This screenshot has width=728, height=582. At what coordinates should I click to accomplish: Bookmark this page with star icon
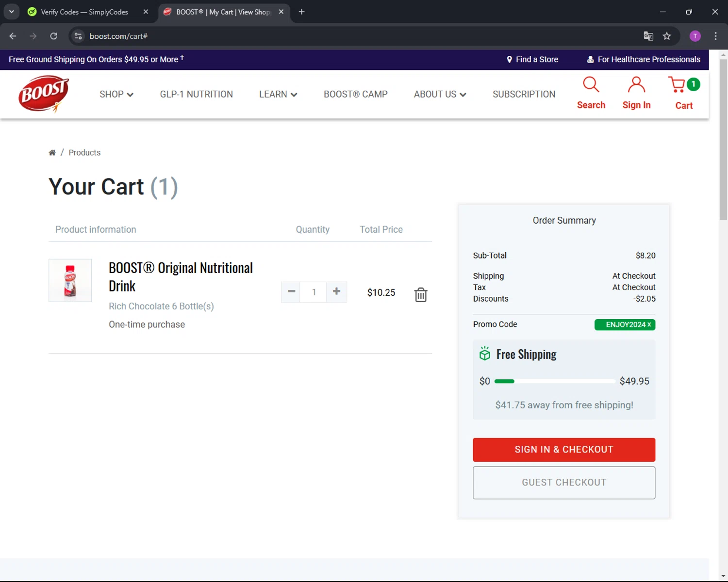pyautogui.click(x=667, y=36)
